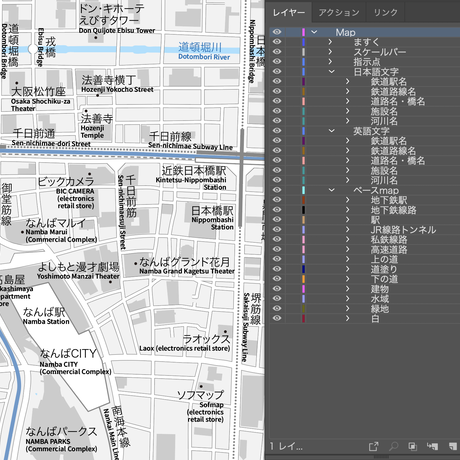Screen dimensions: 460x460
Task: Click the Create New Sublayer icon
Action: 432,446
